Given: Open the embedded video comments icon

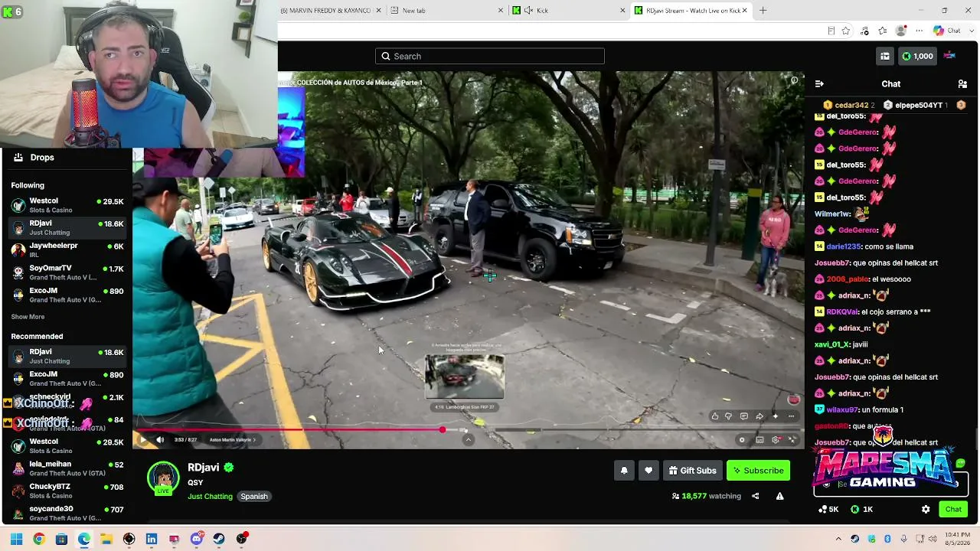Looking at the screenshot, I should coord(743,416).
